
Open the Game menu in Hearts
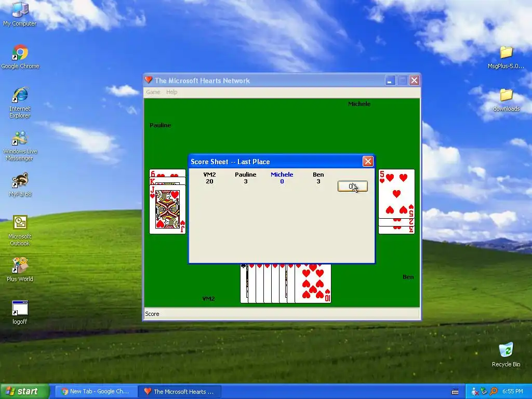tap(153, 92)
